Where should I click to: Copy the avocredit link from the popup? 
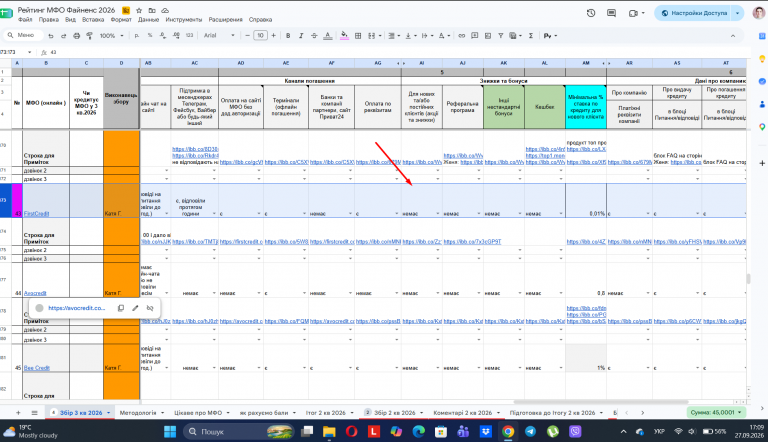tap(120, 308)
